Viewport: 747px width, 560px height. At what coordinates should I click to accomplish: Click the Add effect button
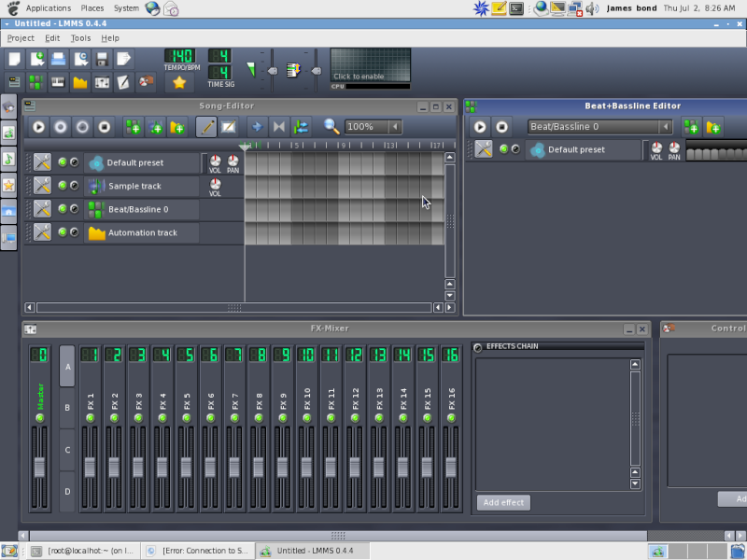(503, 502)
